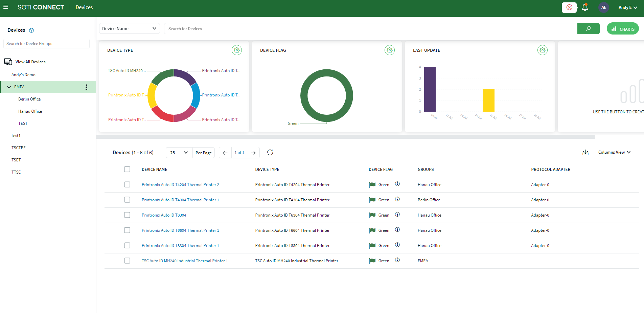Select TEST subgroup under EMEA
This screenshot has height=313, width=644.
tap(23, 124)
